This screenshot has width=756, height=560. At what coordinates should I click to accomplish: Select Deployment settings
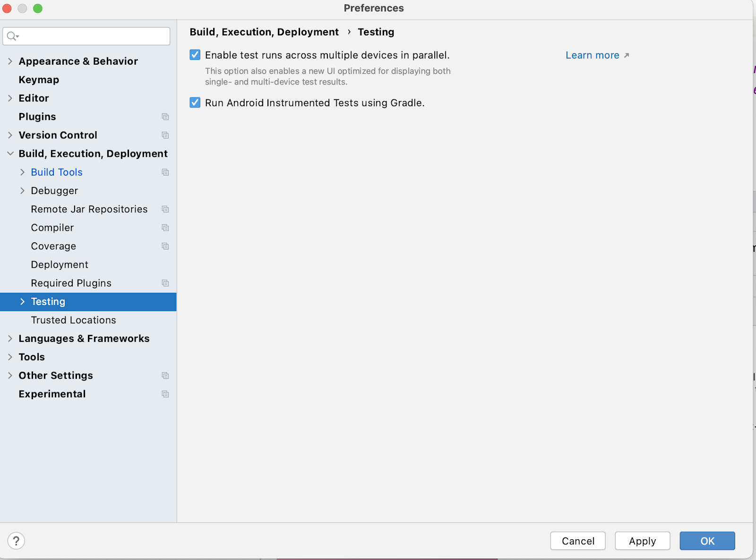[60, 264]
